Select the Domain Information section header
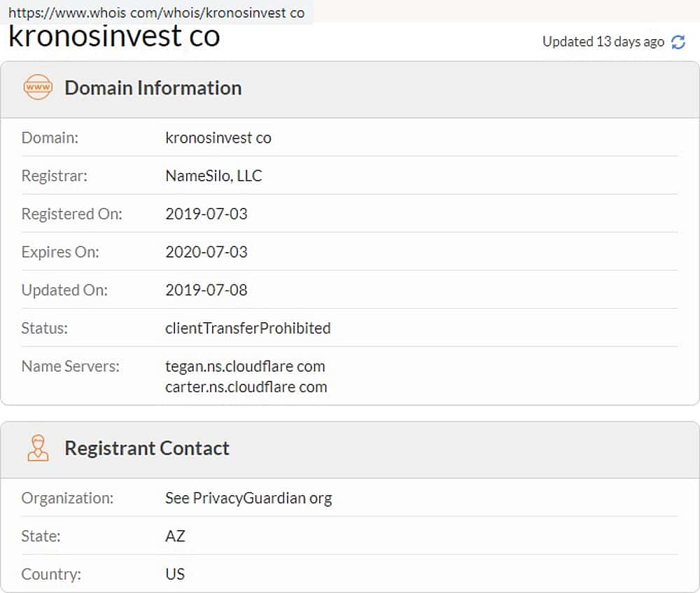Screen dimensions: 700x593 pos(153,88)
